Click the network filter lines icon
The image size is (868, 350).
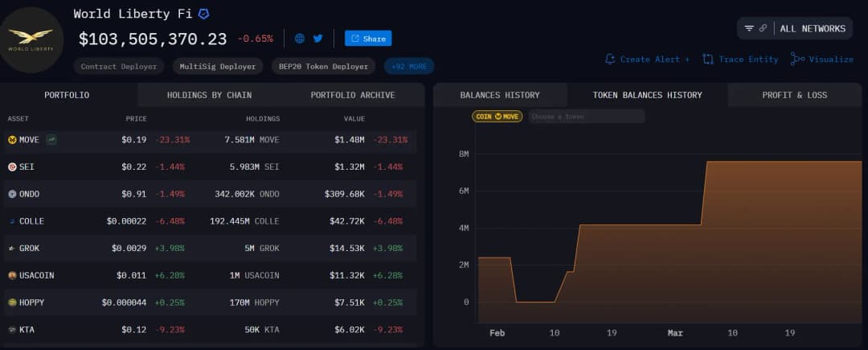[749, 28]
